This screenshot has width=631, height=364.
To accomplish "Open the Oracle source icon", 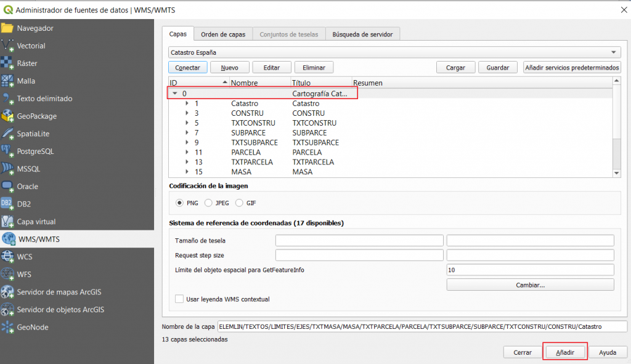I will [x=7, y=187].
